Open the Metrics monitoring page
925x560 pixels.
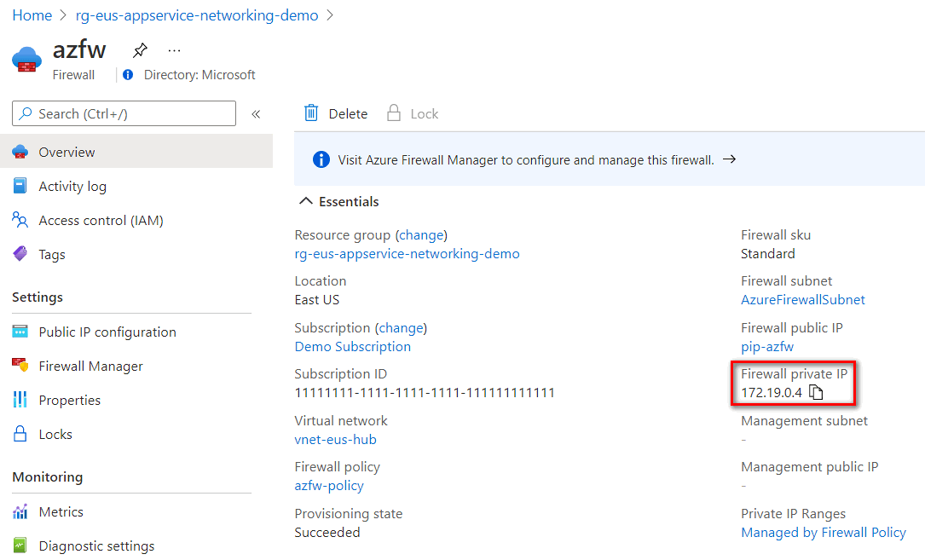click(x=61, y=512)
